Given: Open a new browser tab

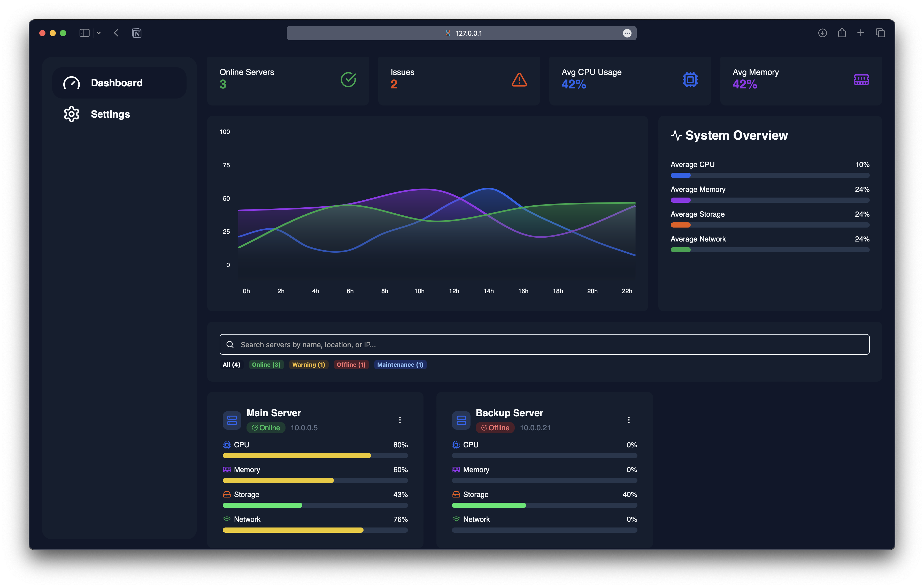Looking at the screenshot, I should (x=861, y=33).
